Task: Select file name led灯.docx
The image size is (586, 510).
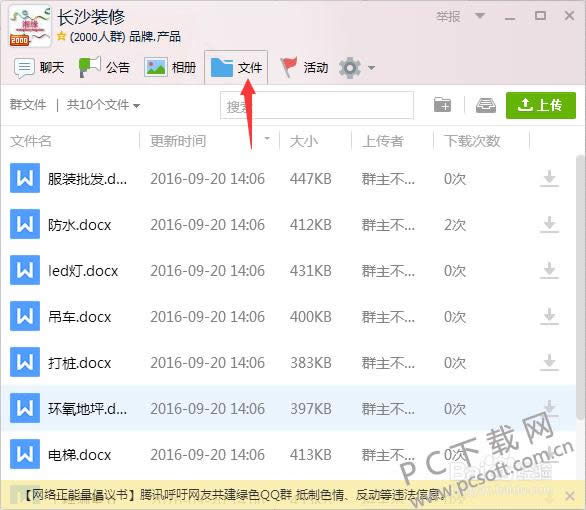Action: 83,271
